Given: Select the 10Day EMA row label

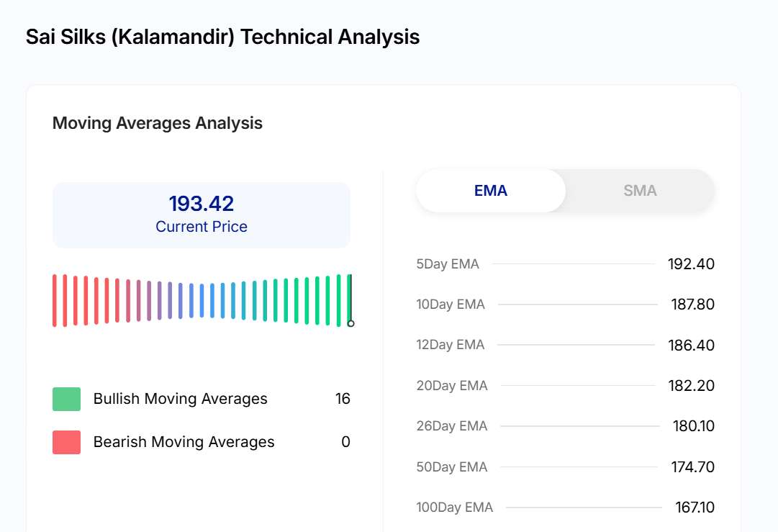Looking at the screenshot, I should click(451, 305).
